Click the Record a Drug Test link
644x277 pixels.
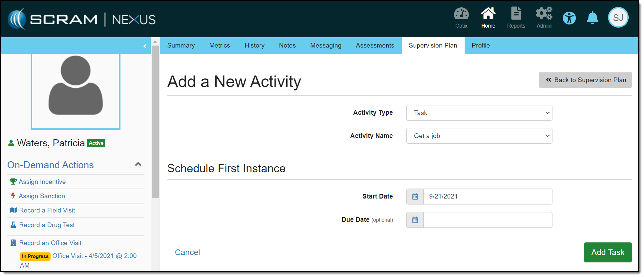pyautogui.click(x=47, y=225)
